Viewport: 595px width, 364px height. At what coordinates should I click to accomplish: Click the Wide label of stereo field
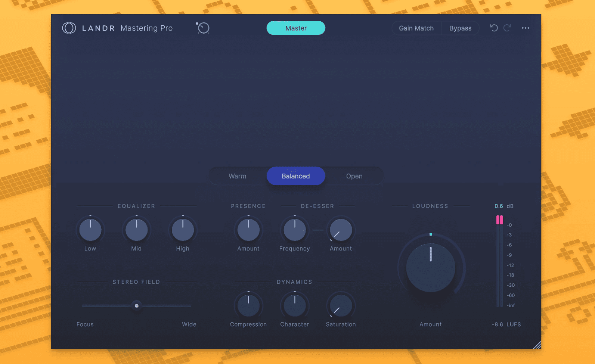189,324
